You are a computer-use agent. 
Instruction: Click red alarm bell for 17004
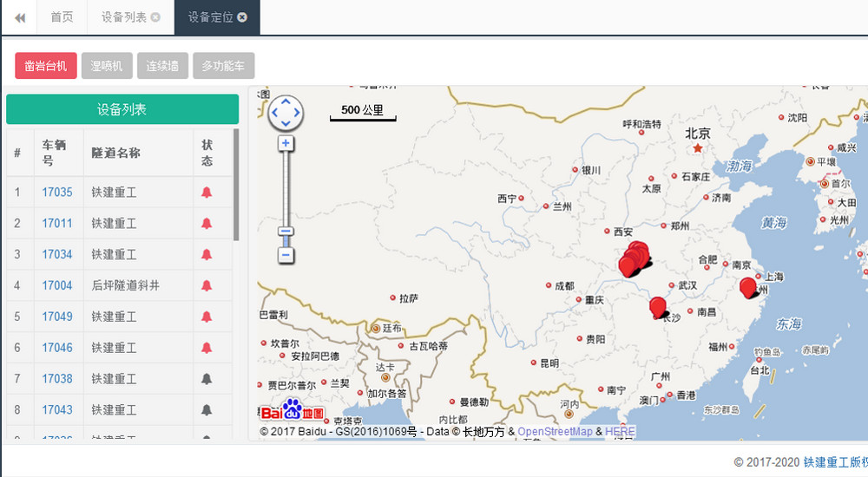tap(207, 285)
